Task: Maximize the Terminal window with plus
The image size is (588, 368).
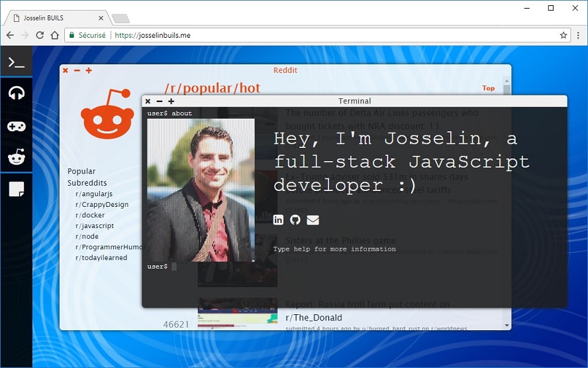Action: (171, 101)
